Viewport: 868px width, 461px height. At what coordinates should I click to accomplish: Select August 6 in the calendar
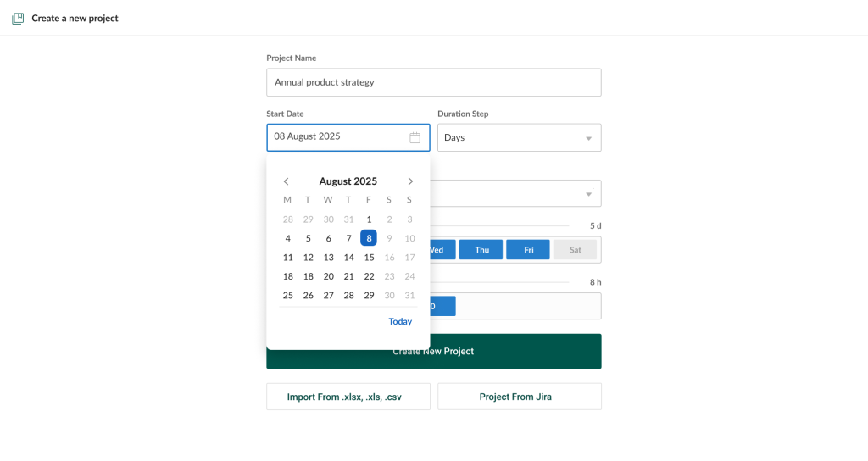328,238
